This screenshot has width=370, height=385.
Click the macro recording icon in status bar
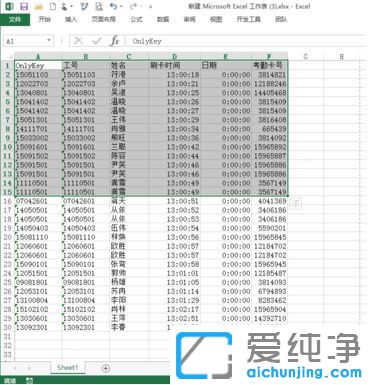pyautogui.click(x=29, y=380)
